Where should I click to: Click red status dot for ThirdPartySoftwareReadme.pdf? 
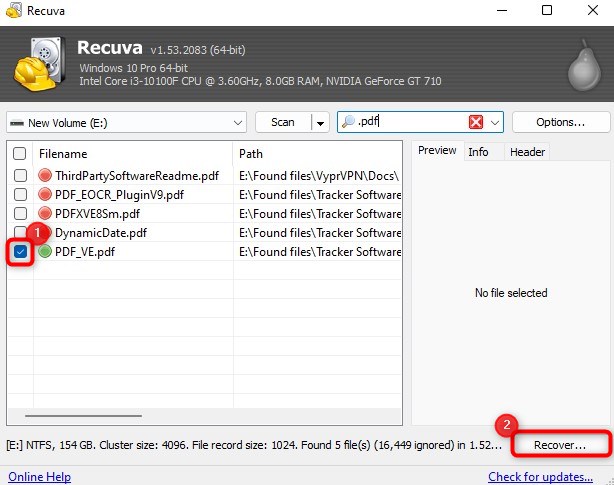[x=45, y=175]
